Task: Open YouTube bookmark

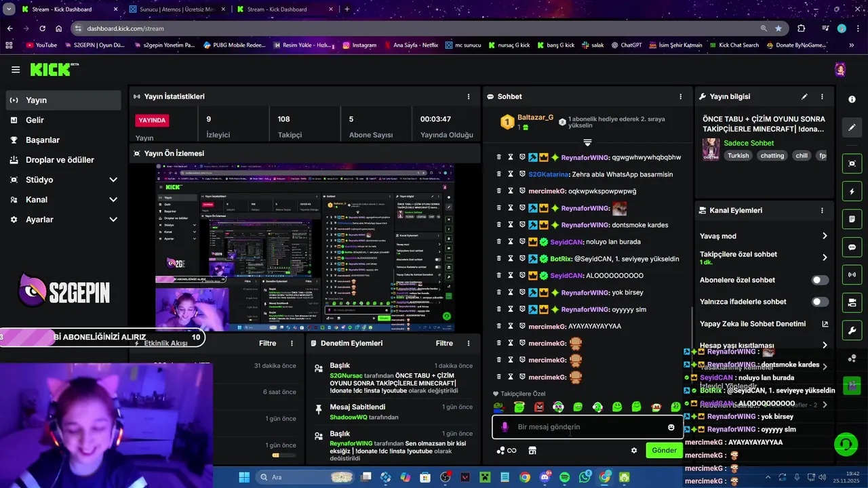Action: (x=41, y=45)
